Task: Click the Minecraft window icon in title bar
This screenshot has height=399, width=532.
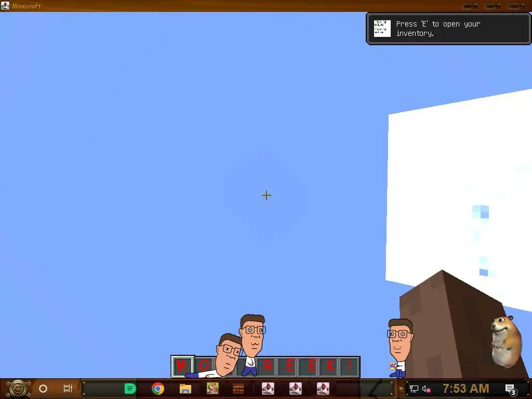Action: tap(5, 5)
